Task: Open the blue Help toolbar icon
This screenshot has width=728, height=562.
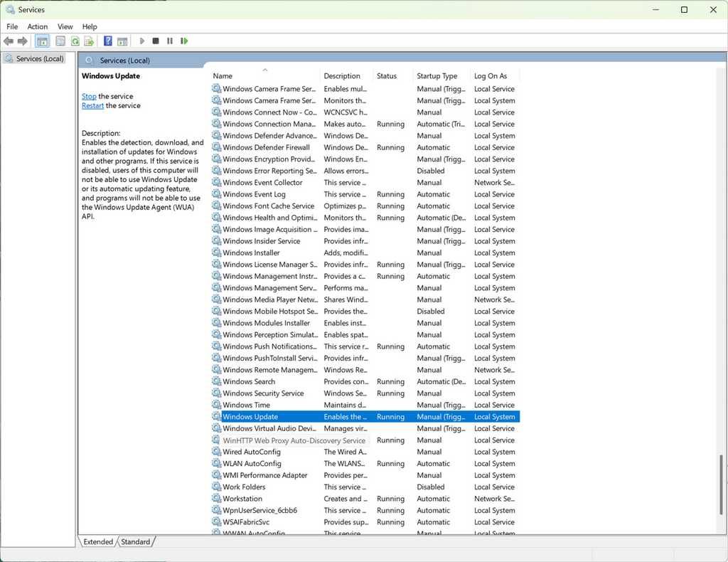Action: coord(108,41)
